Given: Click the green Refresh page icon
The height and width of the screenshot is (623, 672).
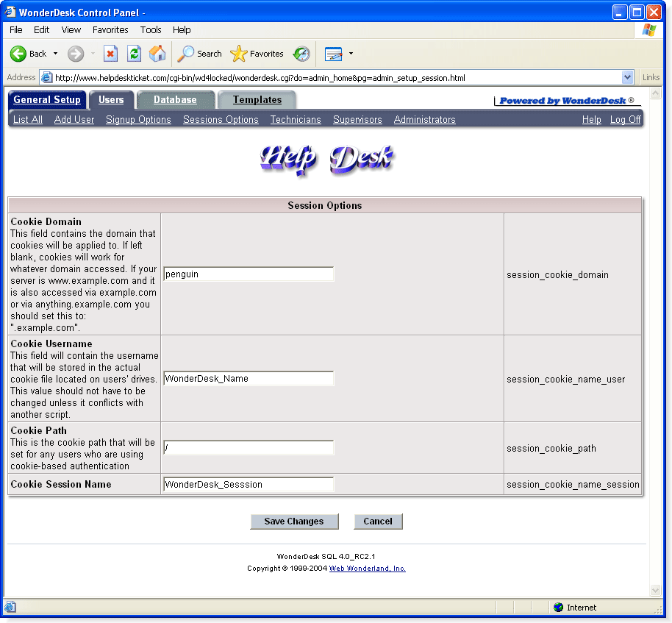Looking at the screenshot, I should [x=134, y=54].
